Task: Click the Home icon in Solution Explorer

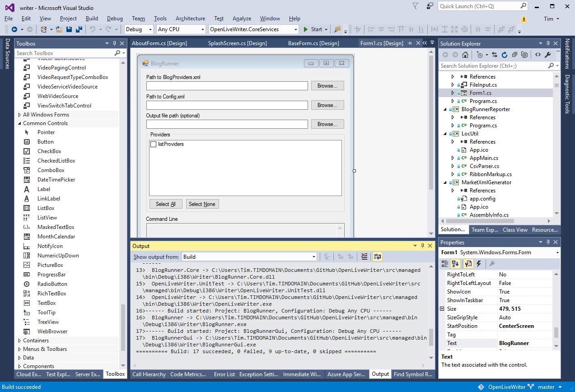Action: (x=465, y=55)
